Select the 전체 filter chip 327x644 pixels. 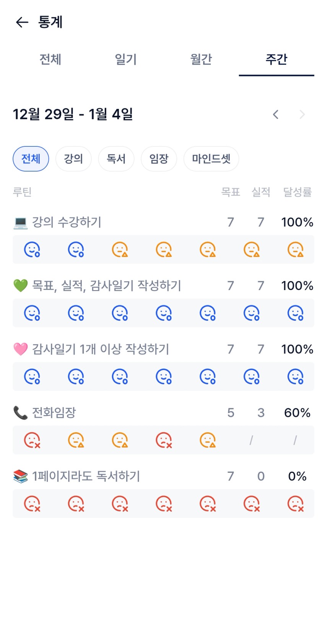coord(31,159)
